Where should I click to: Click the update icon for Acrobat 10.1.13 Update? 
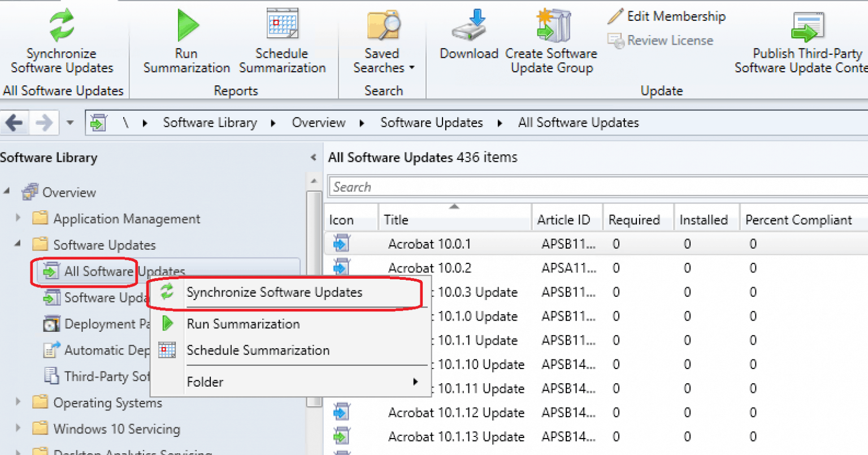[341, 436]
